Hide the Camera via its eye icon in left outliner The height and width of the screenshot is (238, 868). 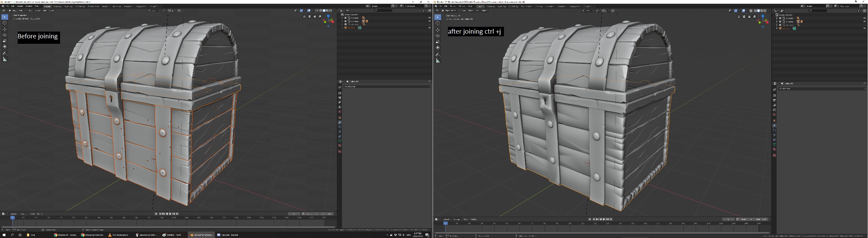(429, 28)
